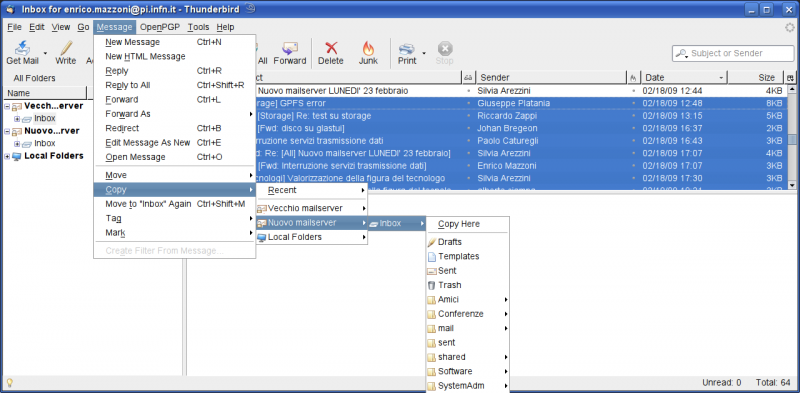Open the Tools menu

point(198,27)
